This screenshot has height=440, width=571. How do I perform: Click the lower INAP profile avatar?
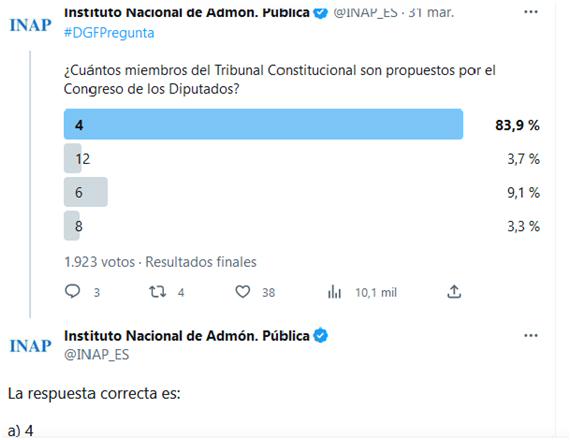click(30, 346)
